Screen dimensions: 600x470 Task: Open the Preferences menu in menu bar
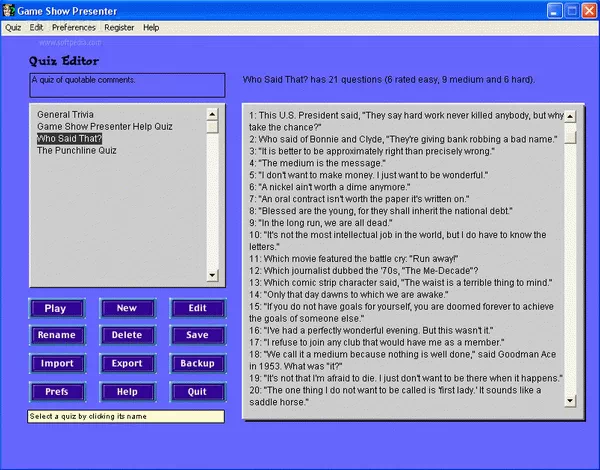coord(74,28)
